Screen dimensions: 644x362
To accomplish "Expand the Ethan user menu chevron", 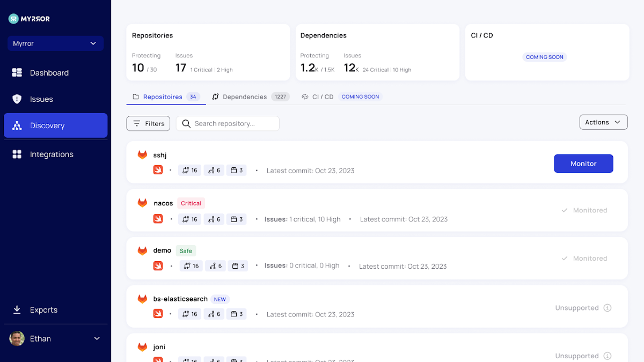I will (97, 338).
